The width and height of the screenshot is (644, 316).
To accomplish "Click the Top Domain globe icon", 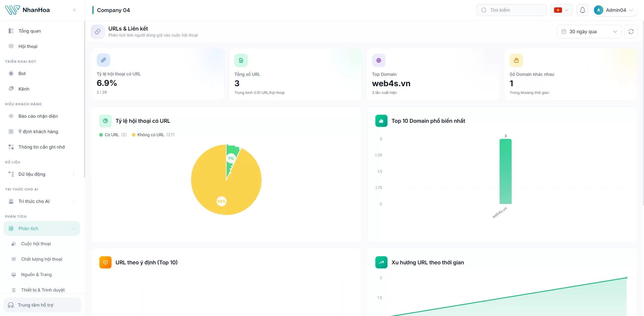I will coord(379,60).
